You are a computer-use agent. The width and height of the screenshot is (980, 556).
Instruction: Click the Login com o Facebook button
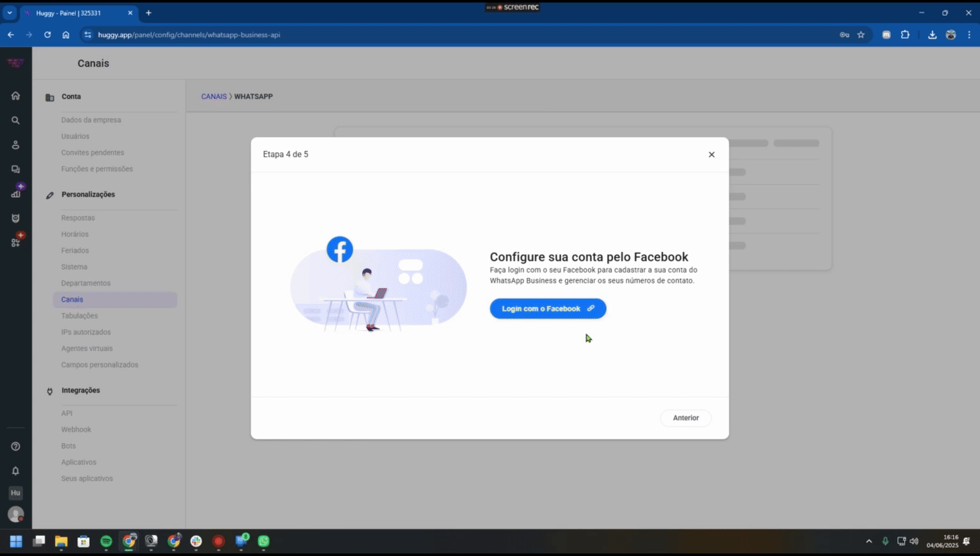coord(548,308)
